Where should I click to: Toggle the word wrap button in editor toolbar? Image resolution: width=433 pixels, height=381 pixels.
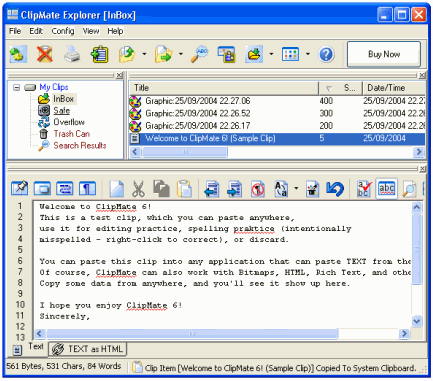click(x=65, y=189)
